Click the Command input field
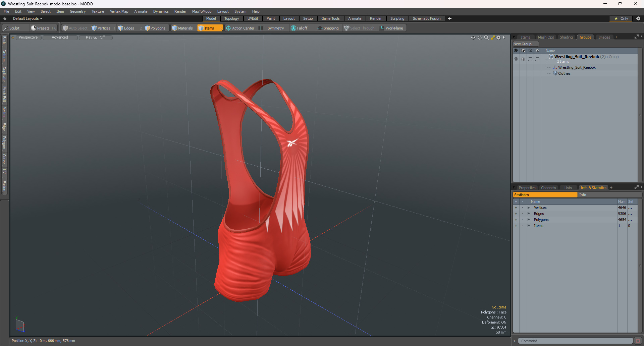Image resolution: width=644 pixels, height=346 pixels. click(575, 341)
